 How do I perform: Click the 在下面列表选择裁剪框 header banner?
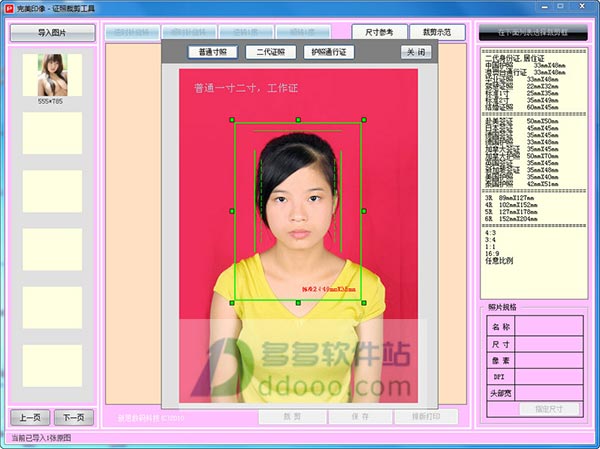tap(533, 33)
